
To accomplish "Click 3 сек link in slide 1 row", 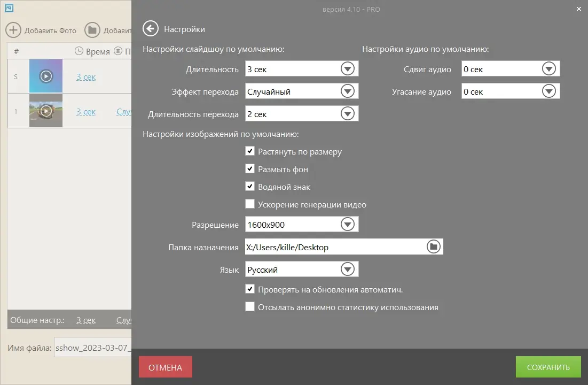I will pos(86,112).
